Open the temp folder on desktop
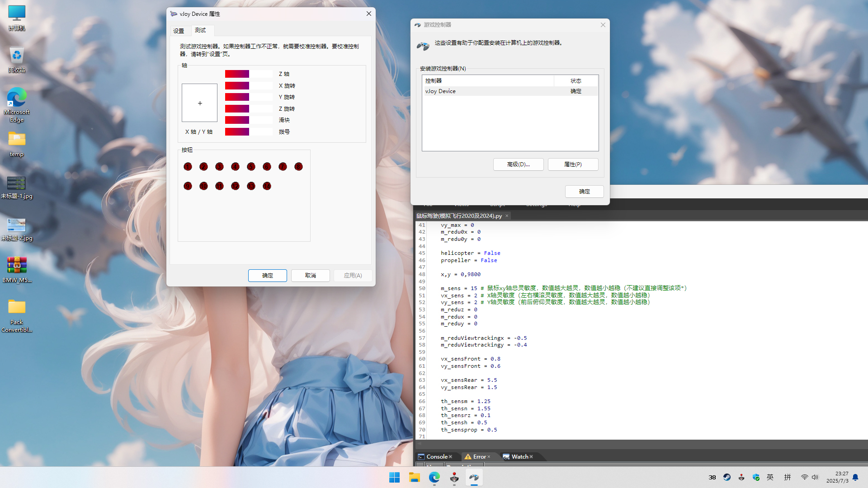 (x=17, y=144)
